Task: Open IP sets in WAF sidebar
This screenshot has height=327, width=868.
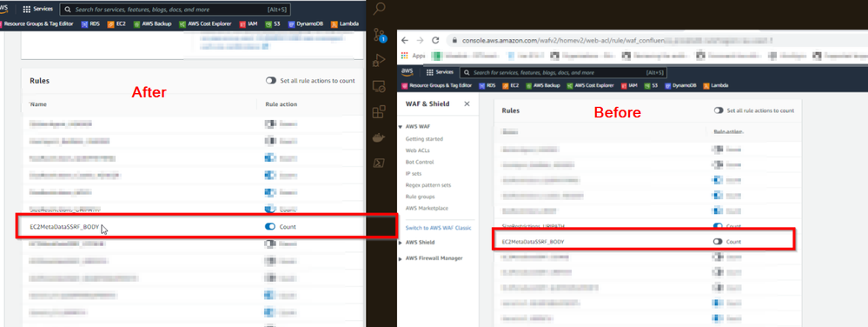Action: click(x=414, y=173)
